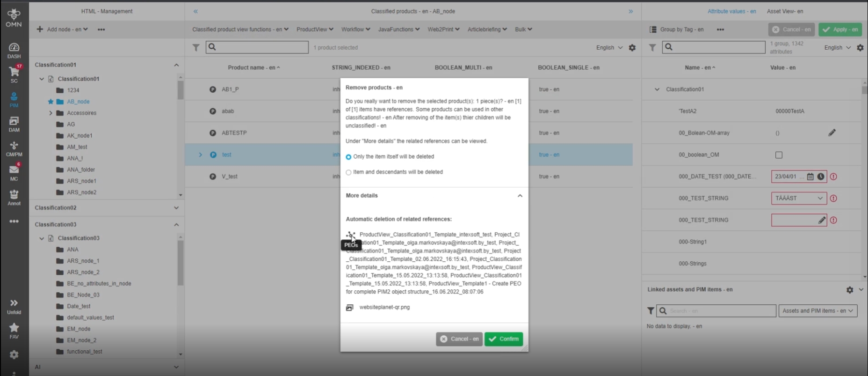Edit the 00_Bolean-OM-array value
868x376 pixels.
point(832,133)
